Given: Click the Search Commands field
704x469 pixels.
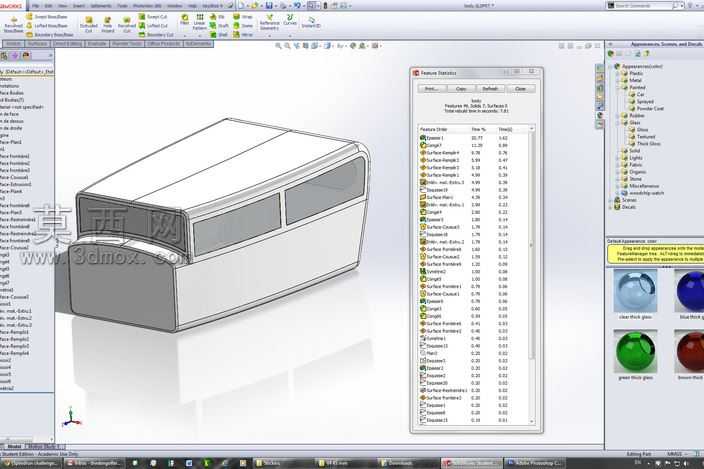Looking at the screenshot, I should tap(643, 5).
